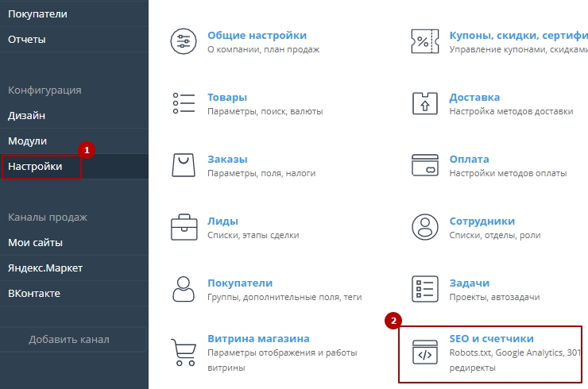Click the percent coupon icon
Screen dimensions: 588x389
tap(425, 41)
